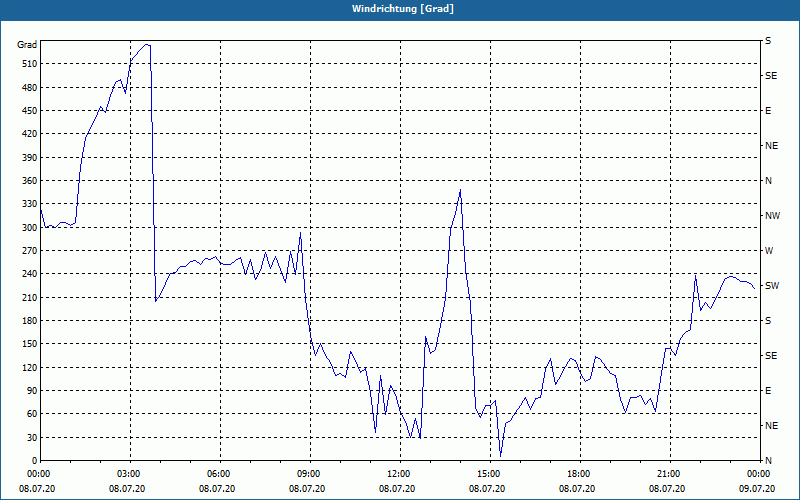800x500 pixels.
Task: Click the 12:00 time label
Action: pos(397,474)
